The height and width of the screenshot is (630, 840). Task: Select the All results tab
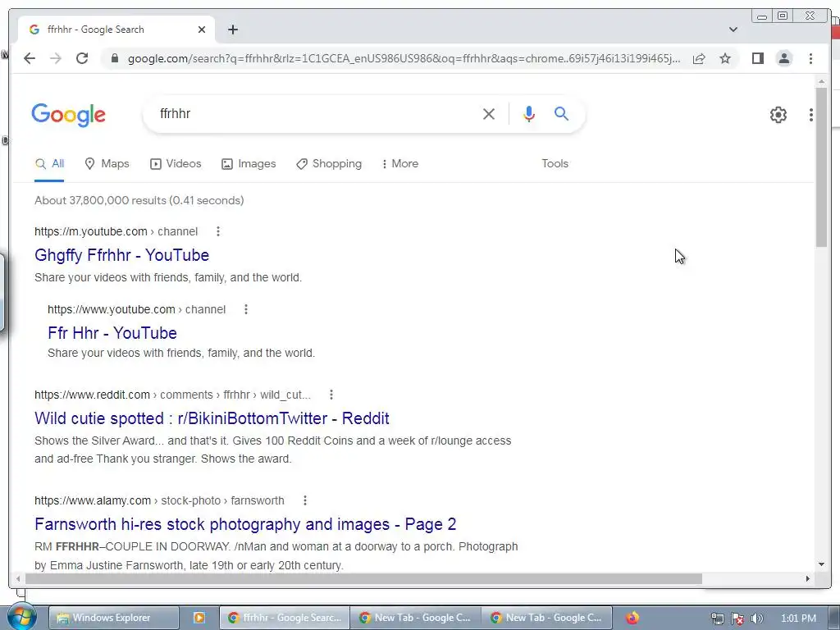[x=49, y=164]
